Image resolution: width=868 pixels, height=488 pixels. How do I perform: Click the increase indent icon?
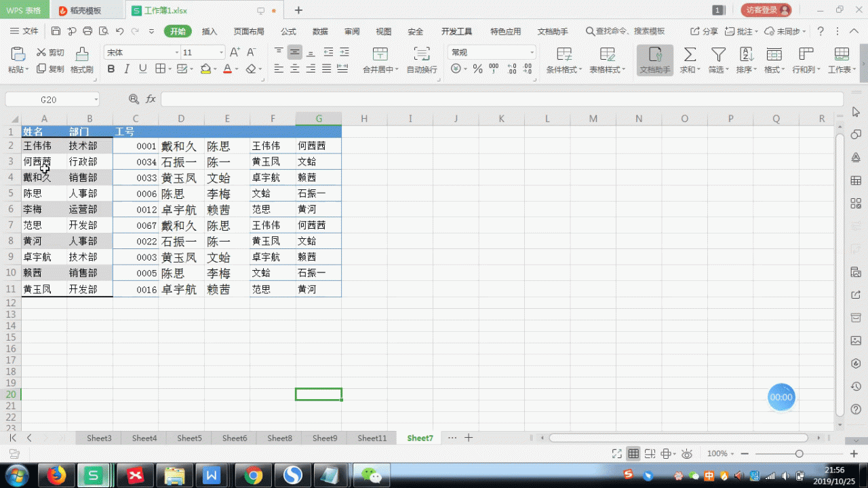click(x=344, y=52)
